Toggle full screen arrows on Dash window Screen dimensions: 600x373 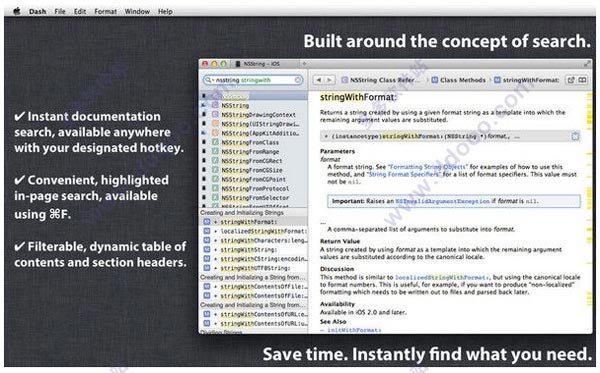(587, 64)
